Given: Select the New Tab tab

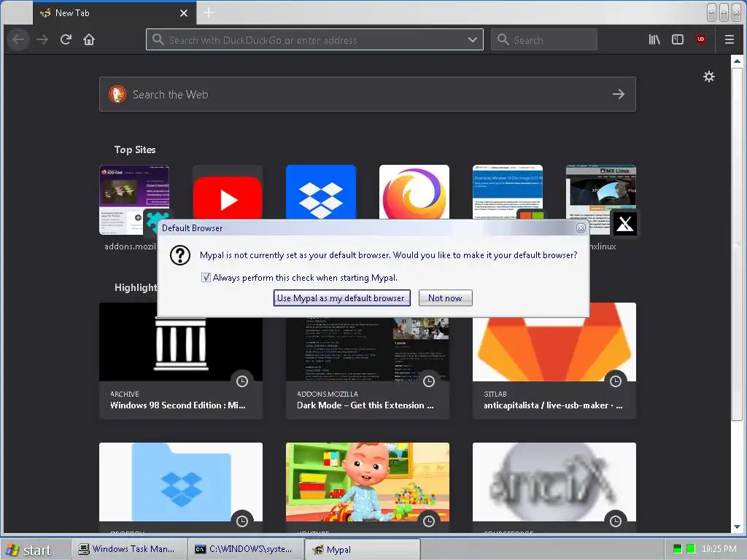Looking at the screenshot, I should 115,13.
